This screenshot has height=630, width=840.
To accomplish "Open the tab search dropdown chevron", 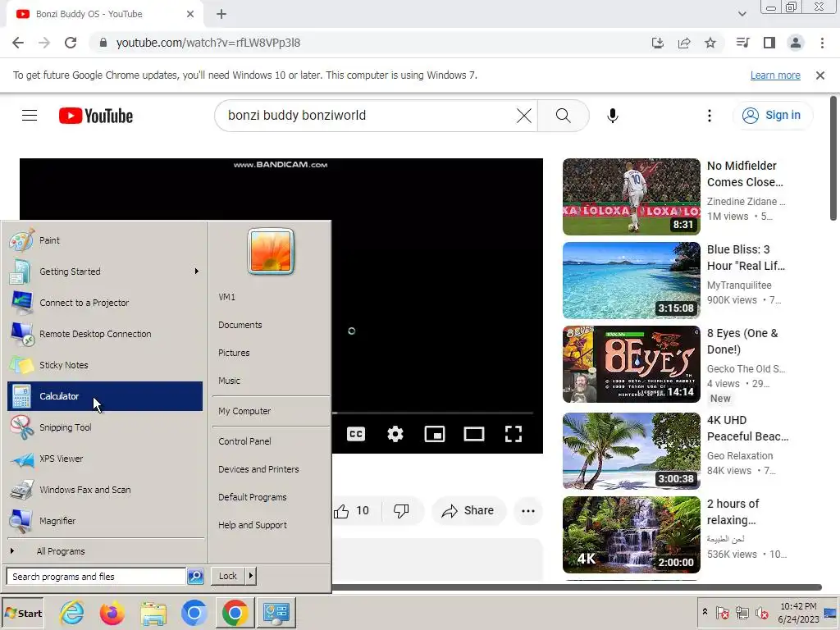I will [742, 14].
